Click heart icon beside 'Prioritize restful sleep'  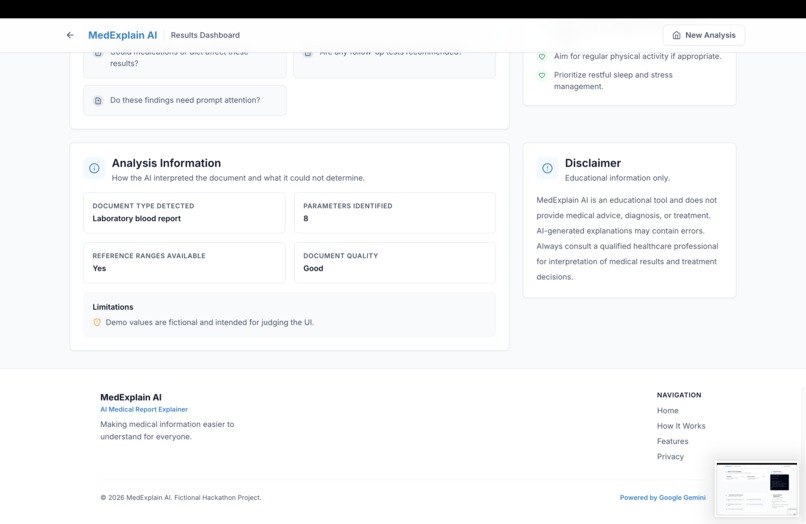[542, 75]
